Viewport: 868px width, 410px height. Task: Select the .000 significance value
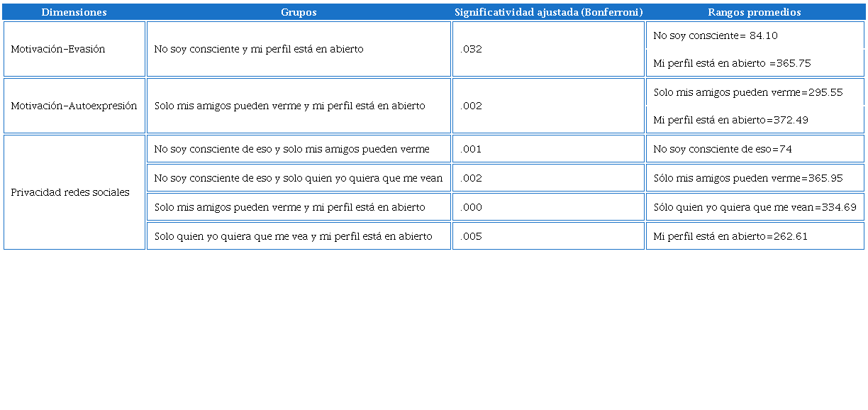[471, 207]
